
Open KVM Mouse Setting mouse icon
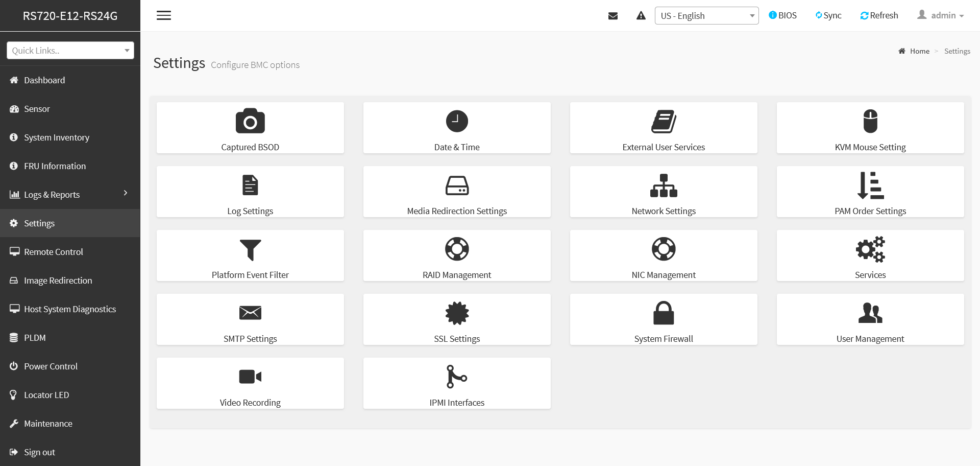point(870,121)
